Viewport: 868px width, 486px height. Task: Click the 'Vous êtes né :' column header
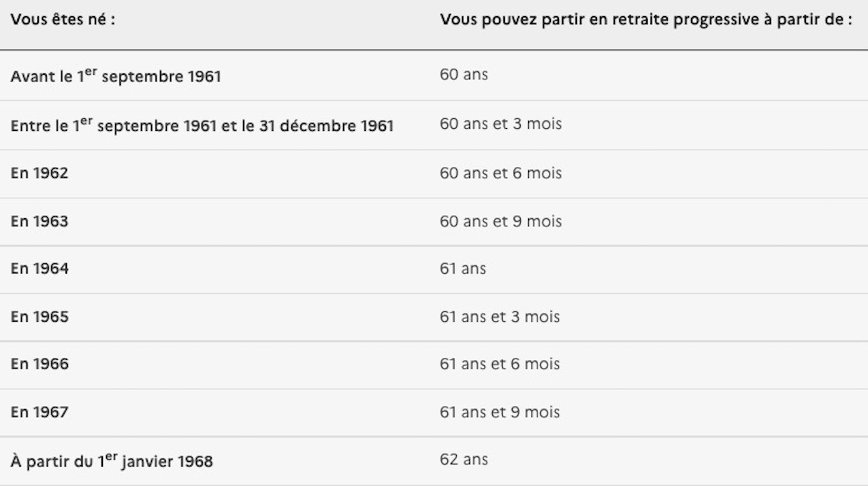(x=63, y=19)
